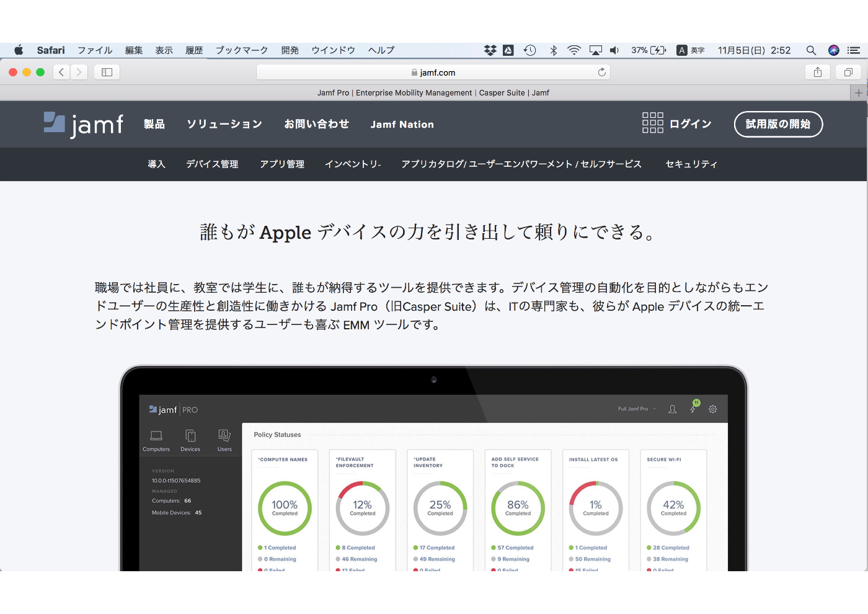Viewport: 868px width, 614px height.
Task: Open the 履歴 menu
Action: click(194, 50)
